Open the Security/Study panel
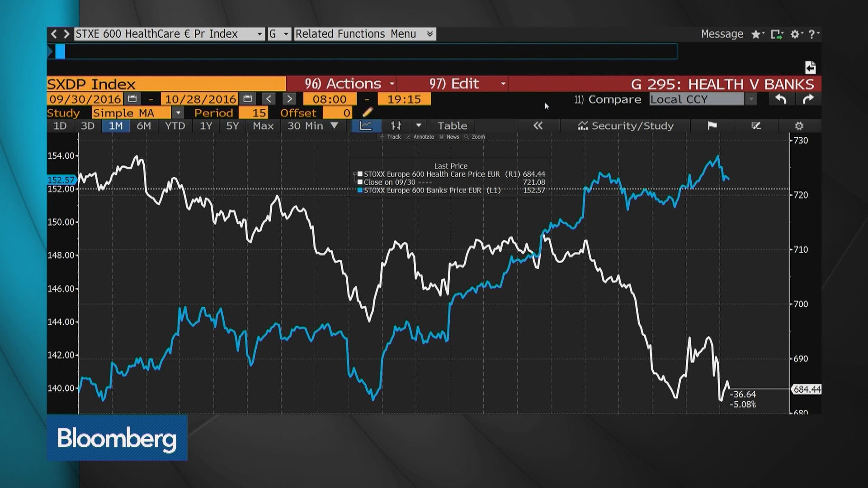 coord(626,126)
